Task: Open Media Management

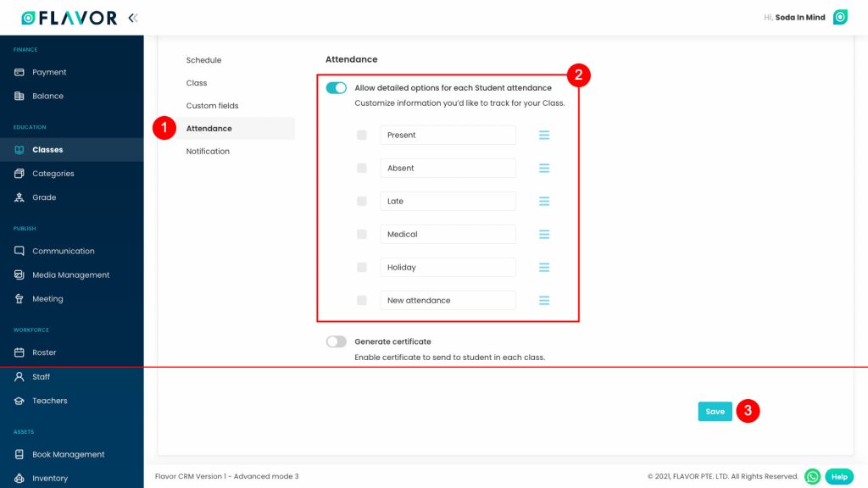Action: [x=72, y=274]
